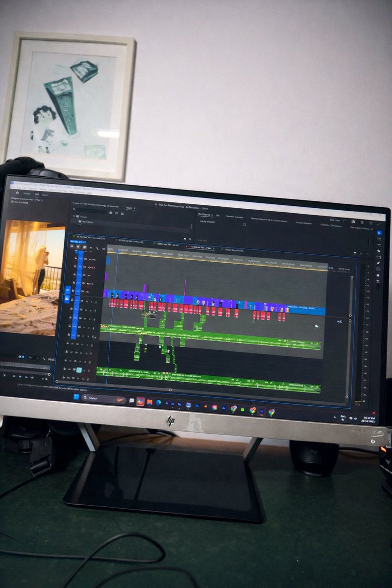Select the Hand tool
Screen dimensions: 392x588
click(378, 275)
